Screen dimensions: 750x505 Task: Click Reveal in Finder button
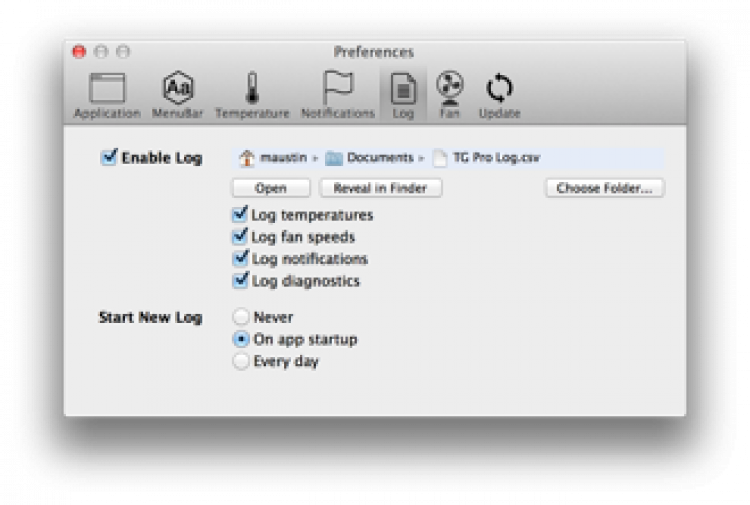tap(381, 188)
